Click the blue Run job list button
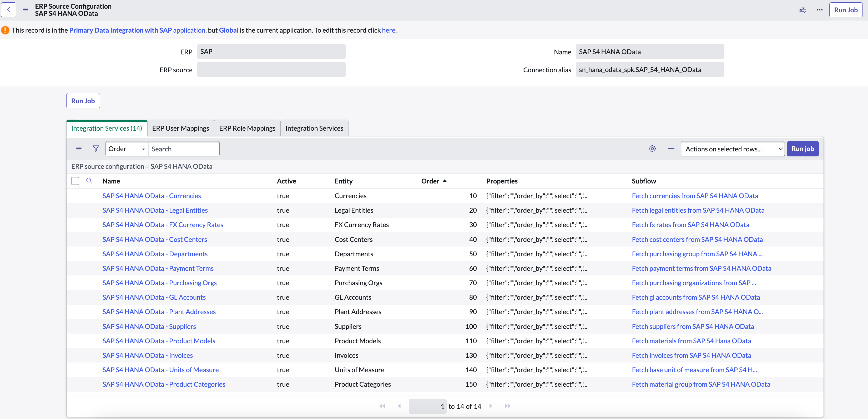The image size is (868, 419). point(803,149)
